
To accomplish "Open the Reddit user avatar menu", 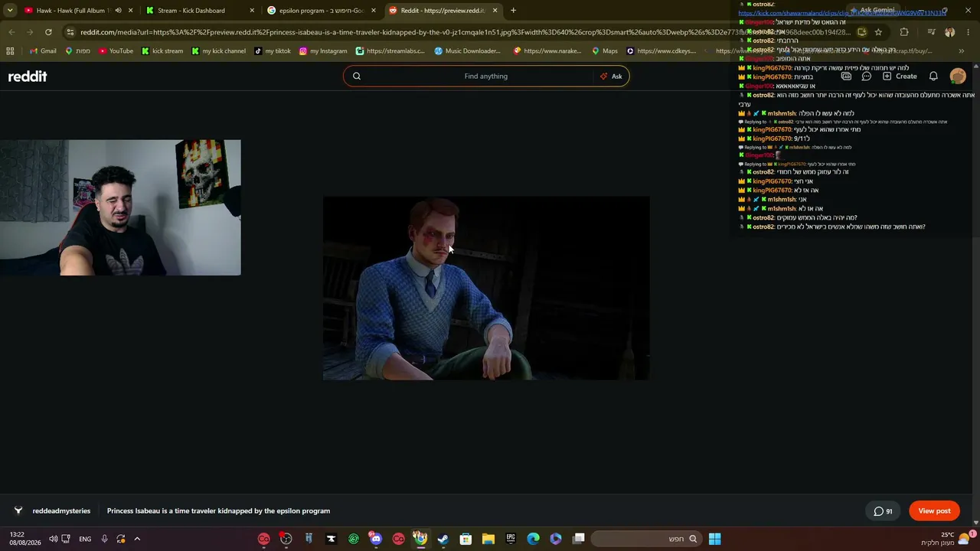I will 958,77.
